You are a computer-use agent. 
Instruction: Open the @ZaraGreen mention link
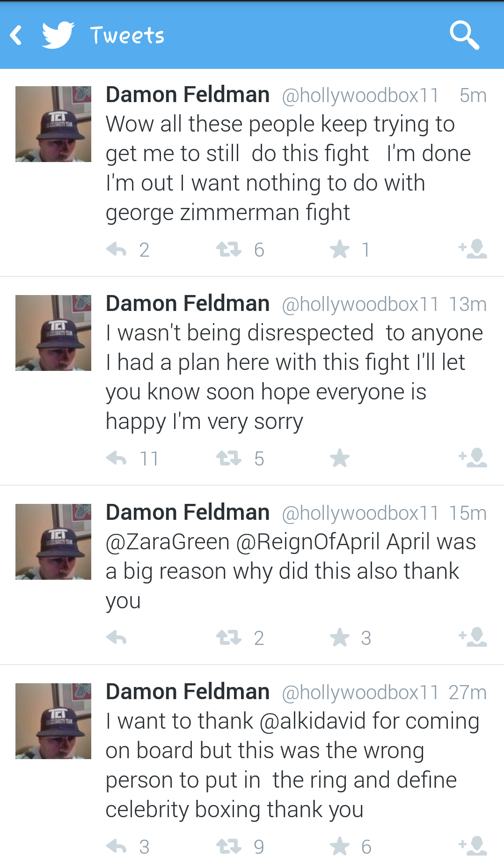coord(168,542)
